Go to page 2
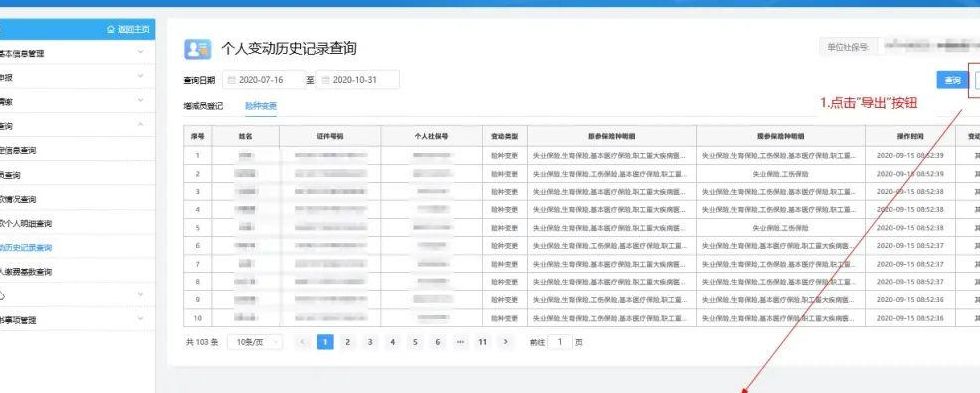980x393 pixels. (348, 342)
